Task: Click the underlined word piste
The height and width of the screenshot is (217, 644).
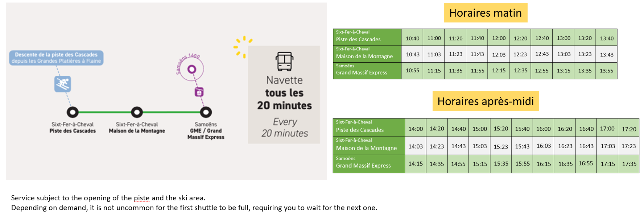Action: click(141, 198)
